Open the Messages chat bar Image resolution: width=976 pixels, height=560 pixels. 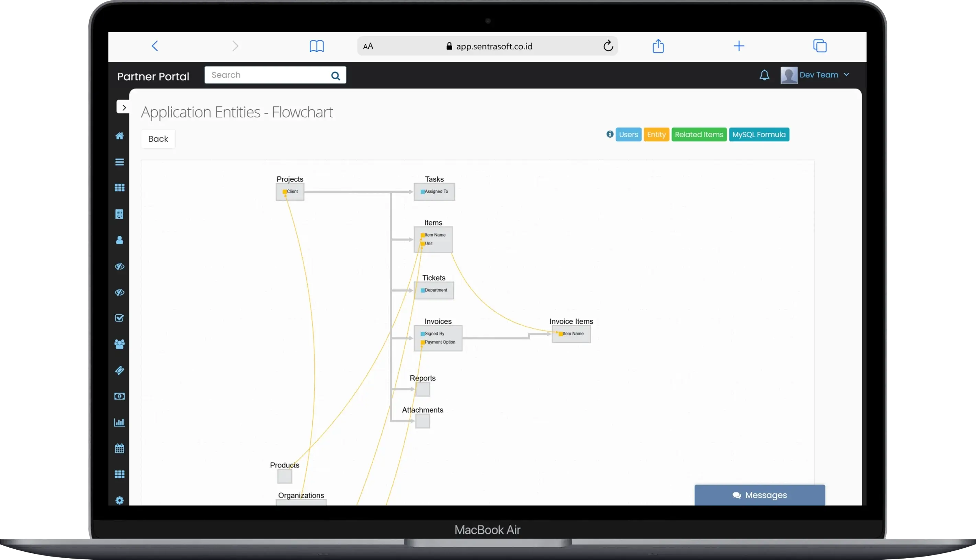(760, 495)
